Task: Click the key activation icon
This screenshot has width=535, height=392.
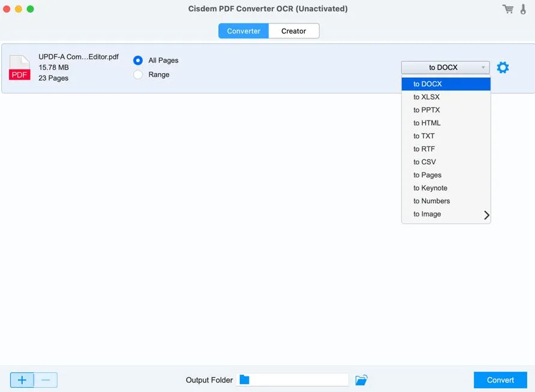Action: [x=523, y=9]
